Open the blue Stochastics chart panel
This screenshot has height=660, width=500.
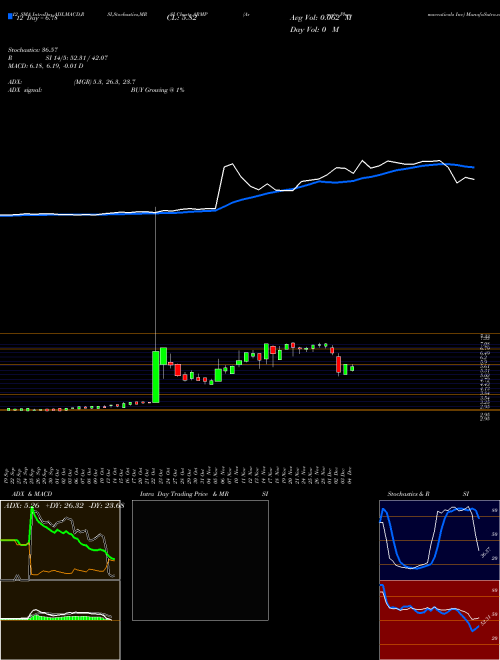(439, 540)
